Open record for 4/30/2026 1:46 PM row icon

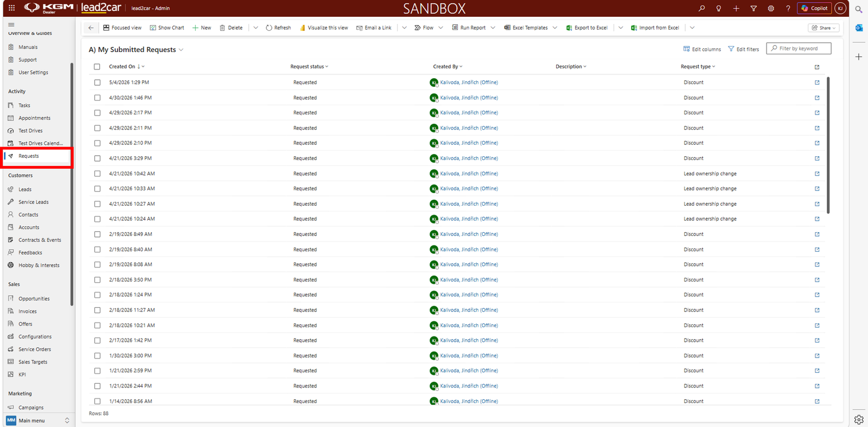click(x=817, y=98)
